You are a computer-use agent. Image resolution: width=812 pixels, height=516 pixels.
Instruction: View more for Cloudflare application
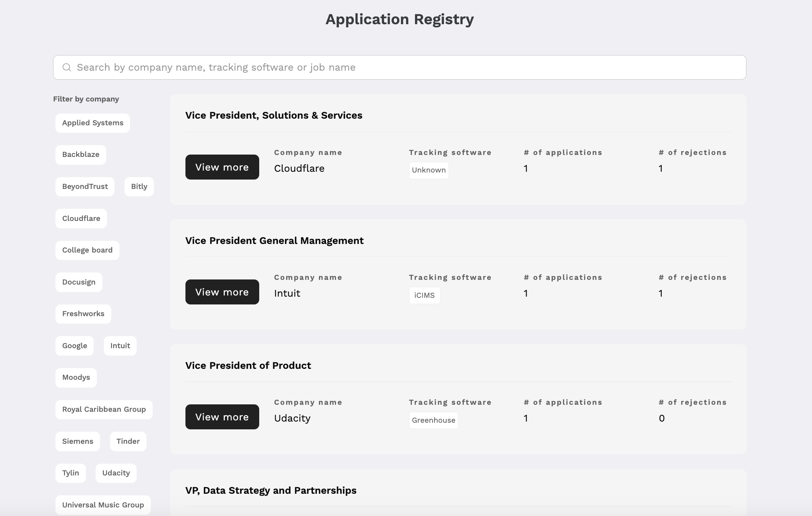[x=222, y=167]
